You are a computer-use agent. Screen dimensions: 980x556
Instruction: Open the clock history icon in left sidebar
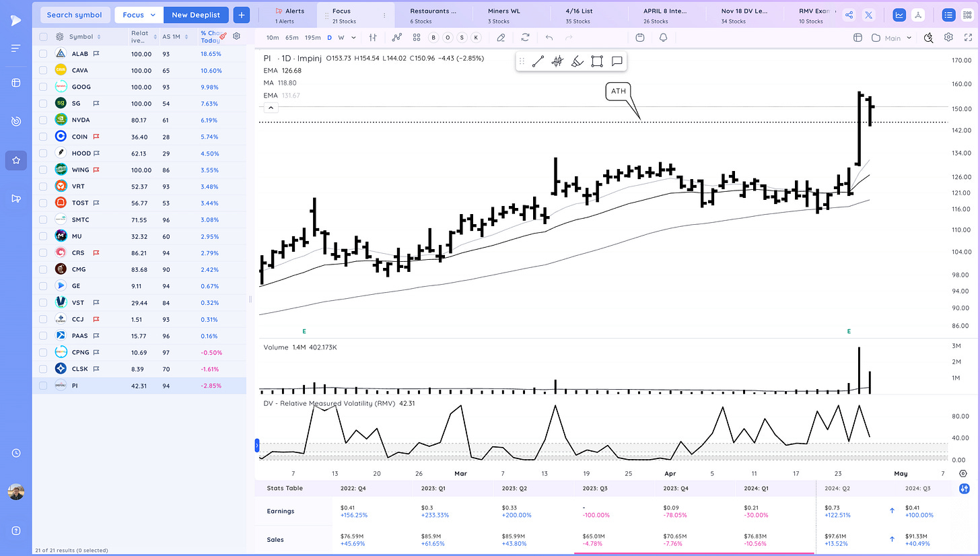[15, 453]
